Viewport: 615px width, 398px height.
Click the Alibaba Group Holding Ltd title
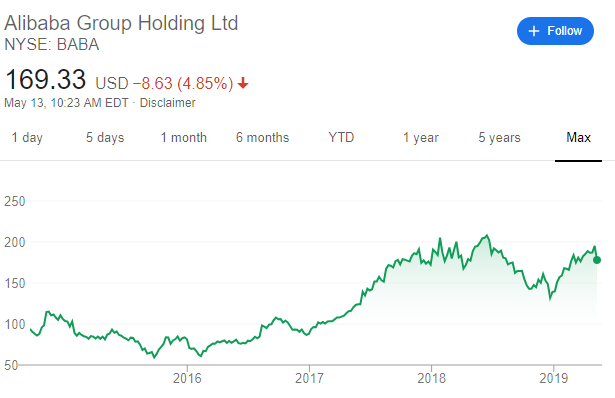(x=121, y=23)
